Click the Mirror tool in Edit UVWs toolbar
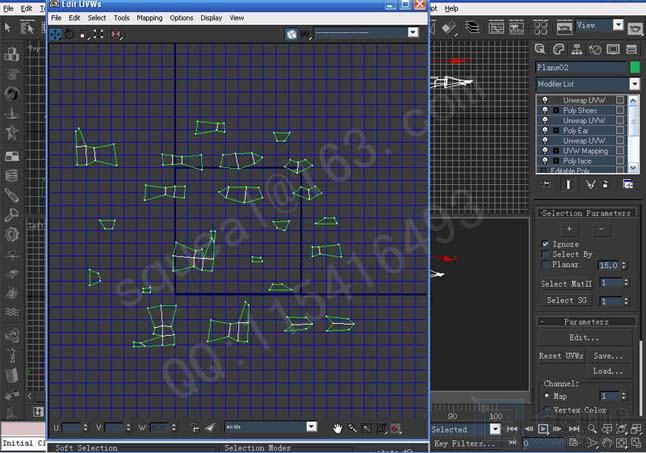The image size is (646, 453). (115, 33)
